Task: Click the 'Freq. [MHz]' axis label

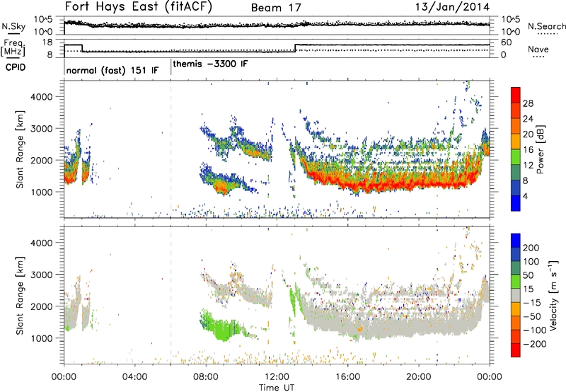Action: pyautogui.click(x=13, y=48)
